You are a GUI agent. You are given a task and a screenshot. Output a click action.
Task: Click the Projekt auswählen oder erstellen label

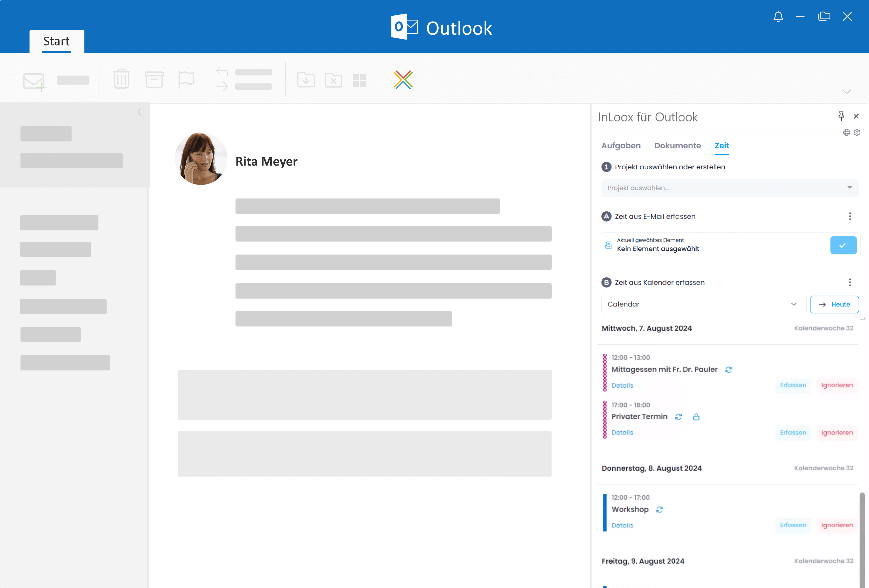coord(670,167)
